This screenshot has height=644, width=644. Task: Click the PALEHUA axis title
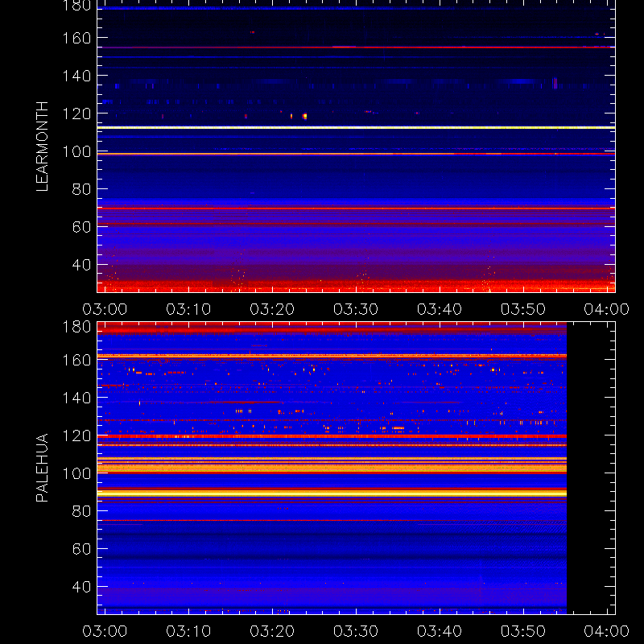[x=43, y=468]
